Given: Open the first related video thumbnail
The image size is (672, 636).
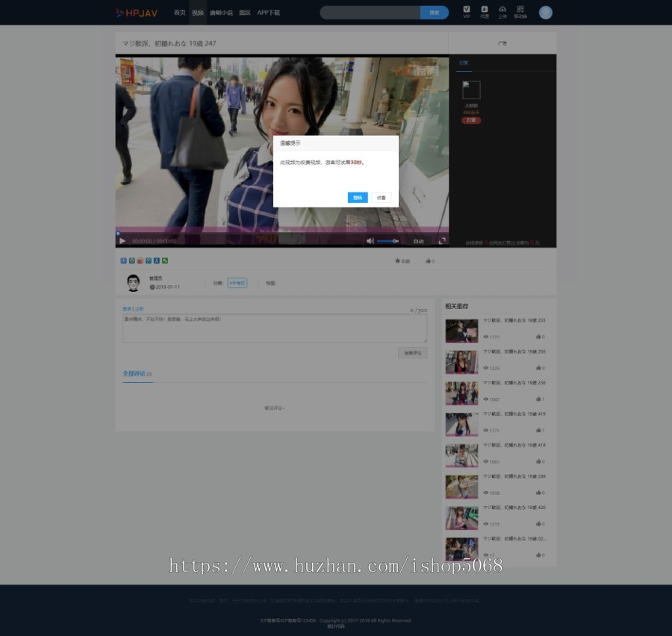Looking at the screenshot, I should tap(461, 331).
